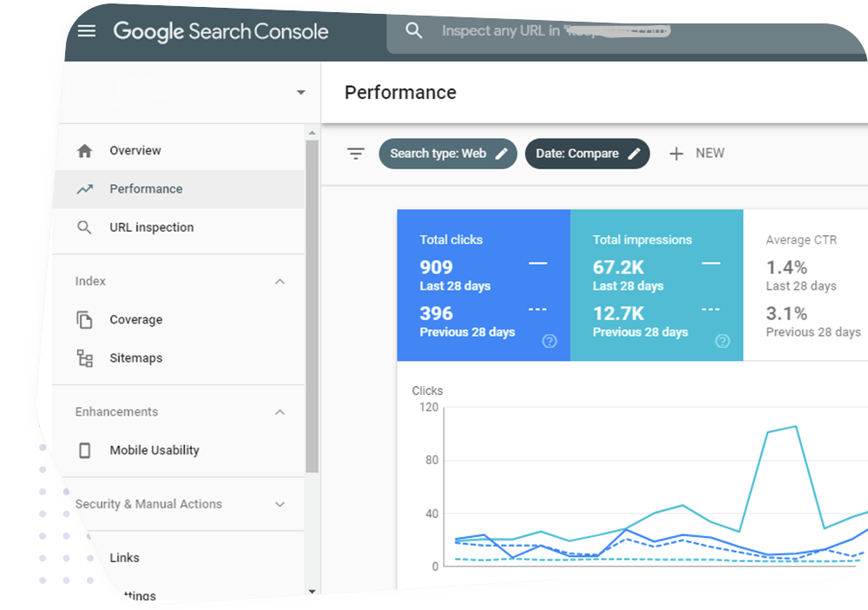Viewport: 868px width, 610px height.
Task: Click the Performance page heading
Action: [400, 93]
